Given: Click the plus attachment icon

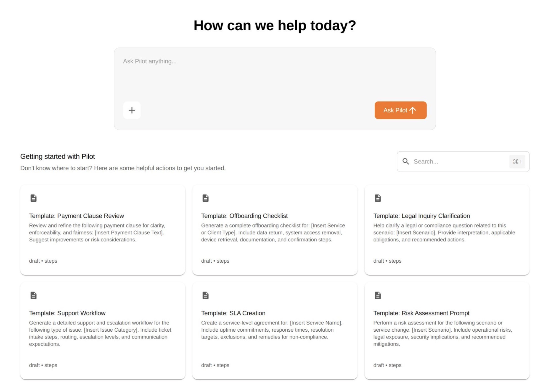Looking at the screenshot, I should 132,110.
